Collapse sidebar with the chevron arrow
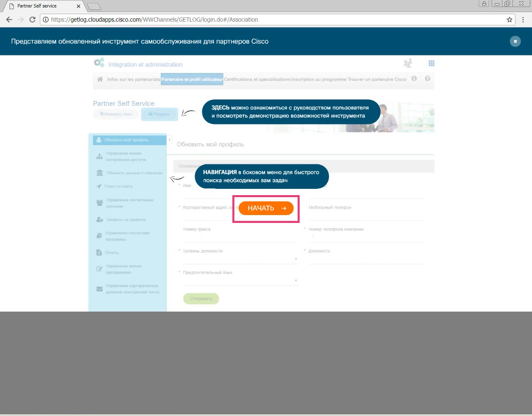 [170, 140]
